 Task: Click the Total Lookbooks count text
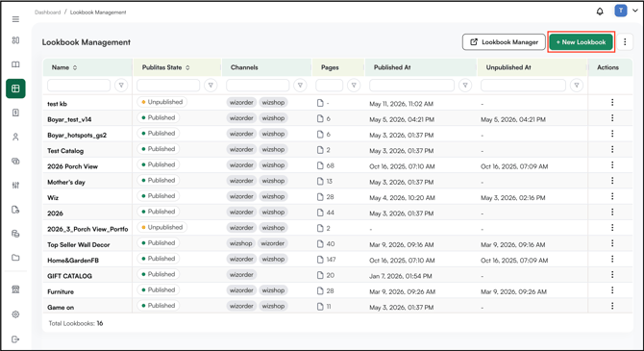pyautogui.click(x=76, y=323)
